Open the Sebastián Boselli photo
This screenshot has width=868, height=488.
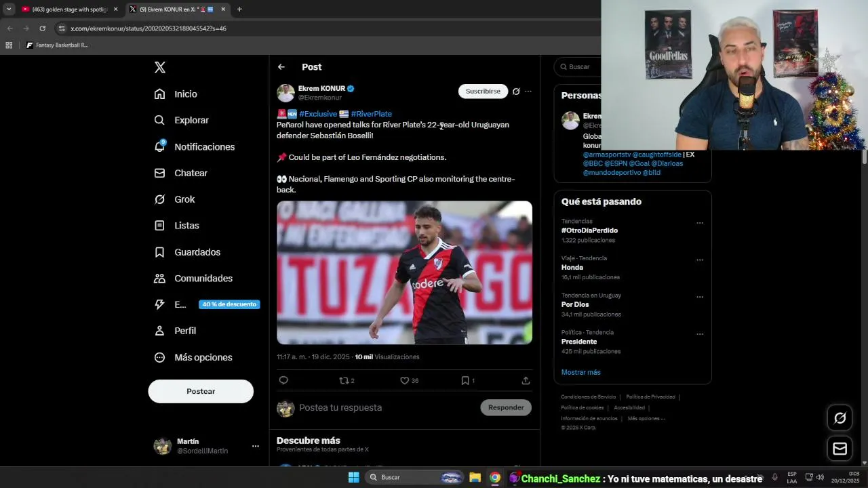(x=404, y=272)
